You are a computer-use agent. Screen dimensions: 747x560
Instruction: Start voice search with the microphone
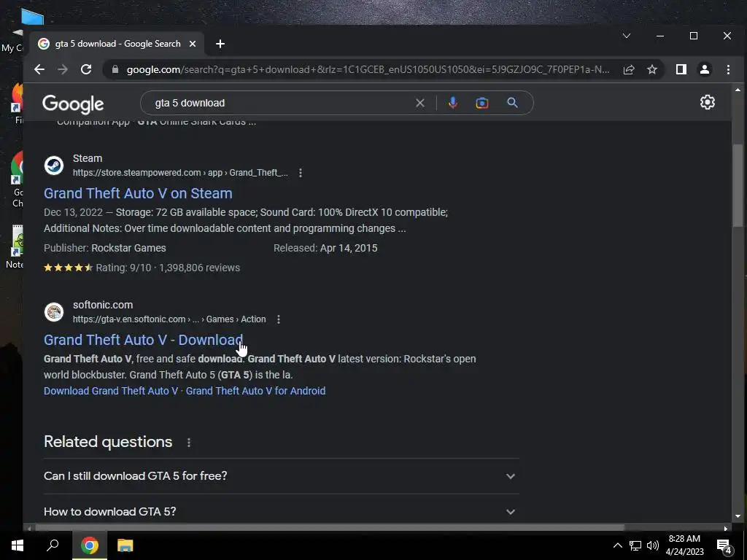[452, 103]
